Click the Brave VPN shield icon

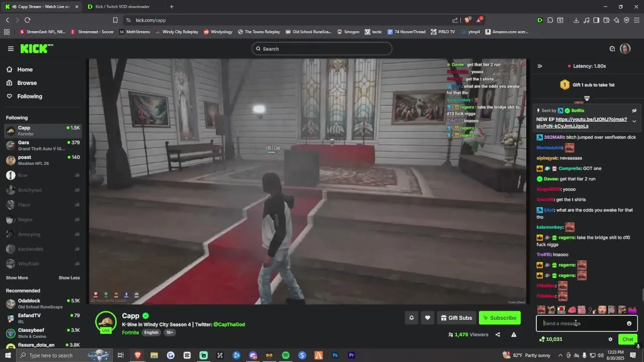pyautogui.click(x=626, y=20)
